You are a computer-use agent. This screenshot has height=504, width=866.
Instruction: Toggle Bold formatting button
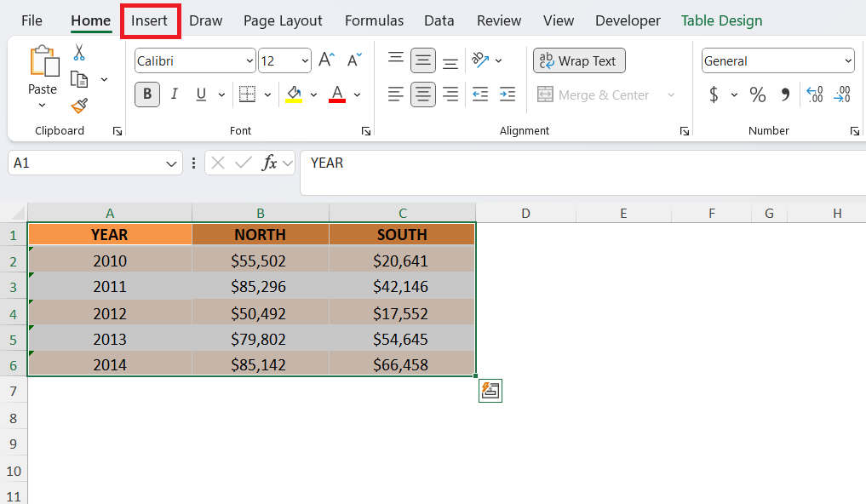(x=147, y=94)
